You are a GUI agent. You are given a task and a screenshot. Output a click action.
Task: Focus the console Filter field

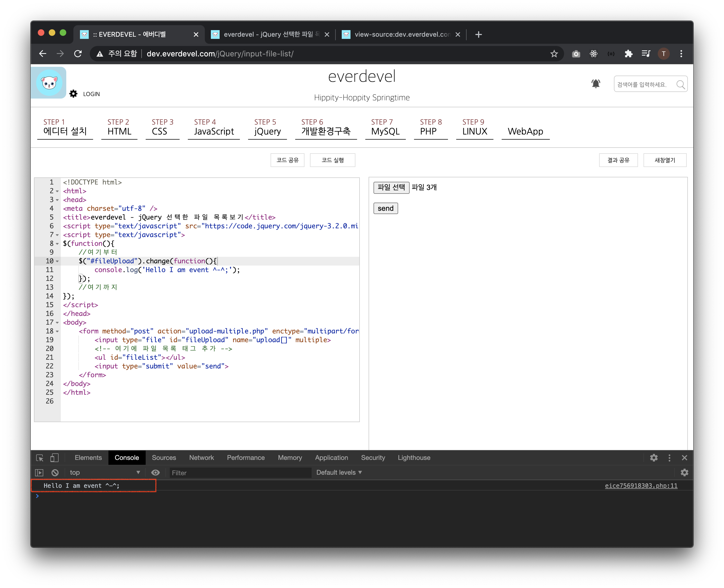240,472
